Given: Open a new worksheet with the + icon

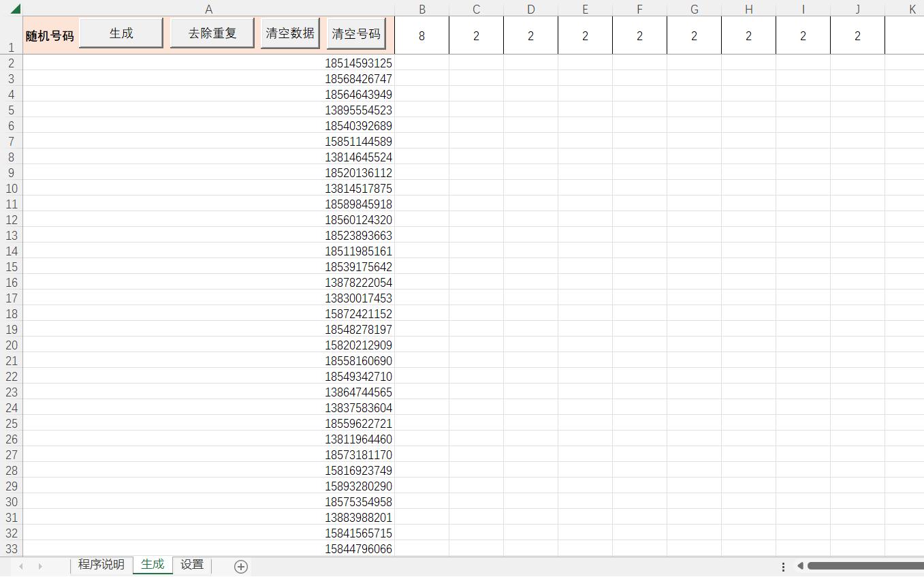Looking at the screenshot, I should 240,566.
